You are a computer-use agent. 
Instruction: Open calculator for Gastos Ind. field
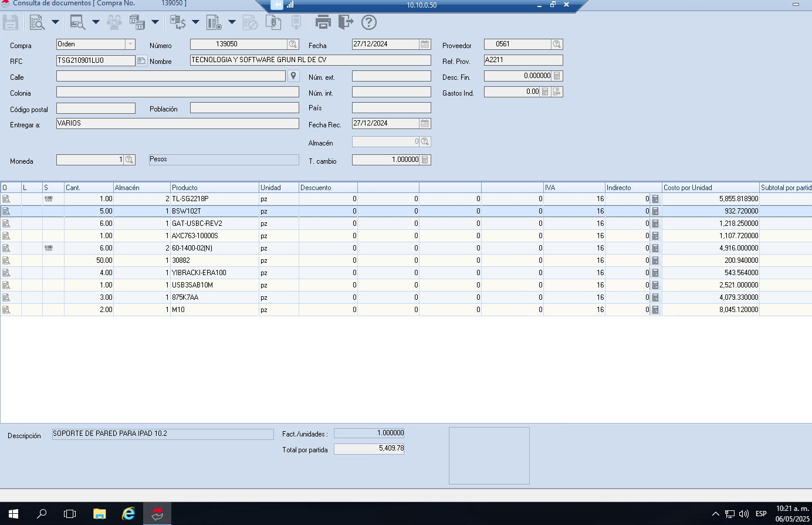pyautogui.click(x=545, y=92)
